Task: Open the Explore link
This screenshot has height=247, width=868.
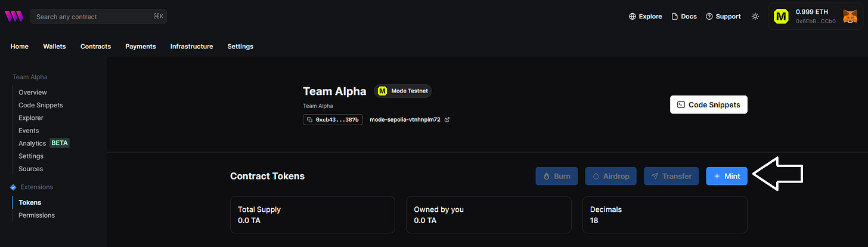Action: pos(646,17)
